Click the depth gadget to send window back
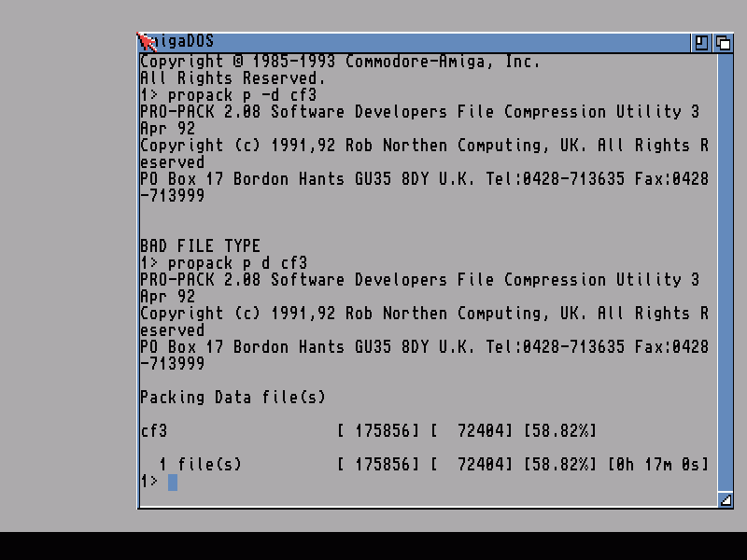The height and width of the screenshot is (560, 747). point(723,43)
